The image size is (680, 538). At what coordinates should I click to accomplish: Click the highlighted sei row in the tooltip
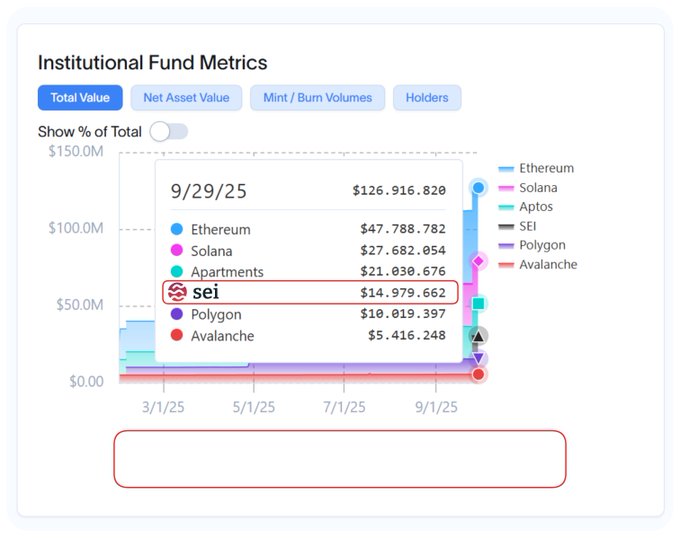tap(310, 292)
